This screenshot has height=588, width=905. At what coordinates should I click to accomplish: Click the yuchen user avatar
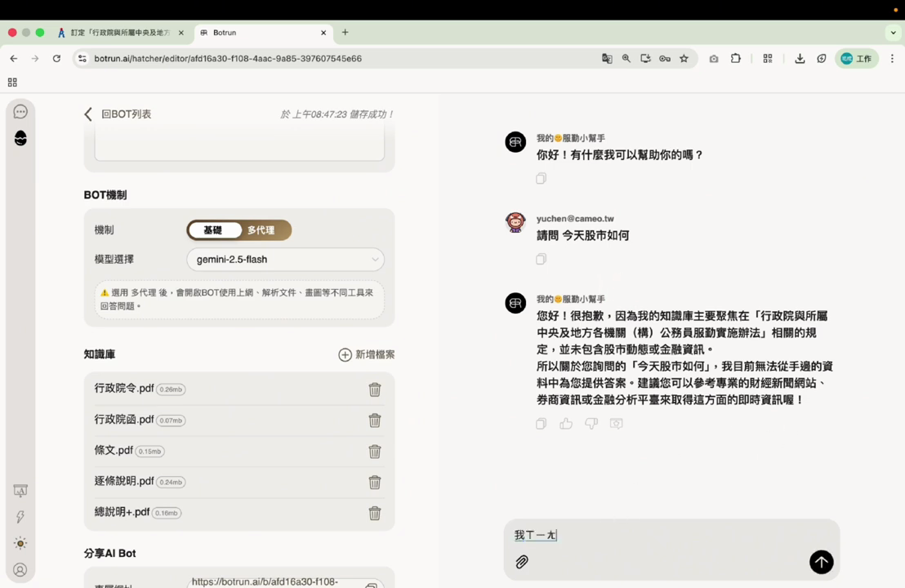coord(515,222)
